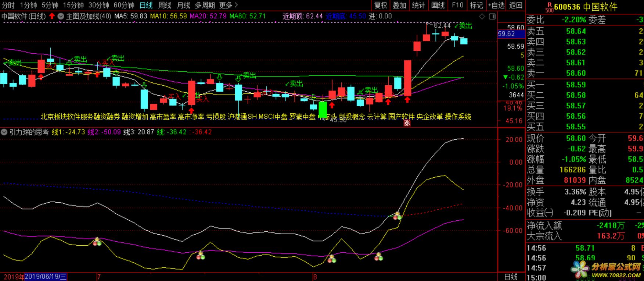Click the 买一 58.59 order row
Viewport: 644px width, 281px height.
coord(585,85)
